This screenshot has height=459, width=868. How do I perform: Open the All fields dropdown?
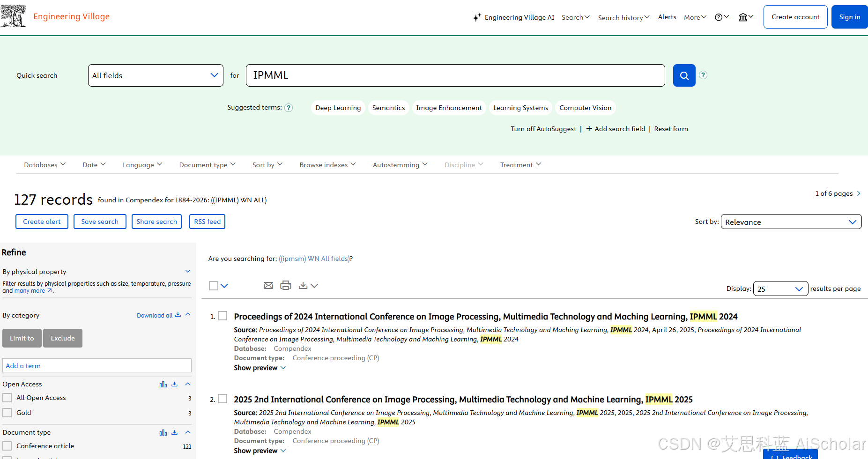pyautogui.click(x=156, y=75)
